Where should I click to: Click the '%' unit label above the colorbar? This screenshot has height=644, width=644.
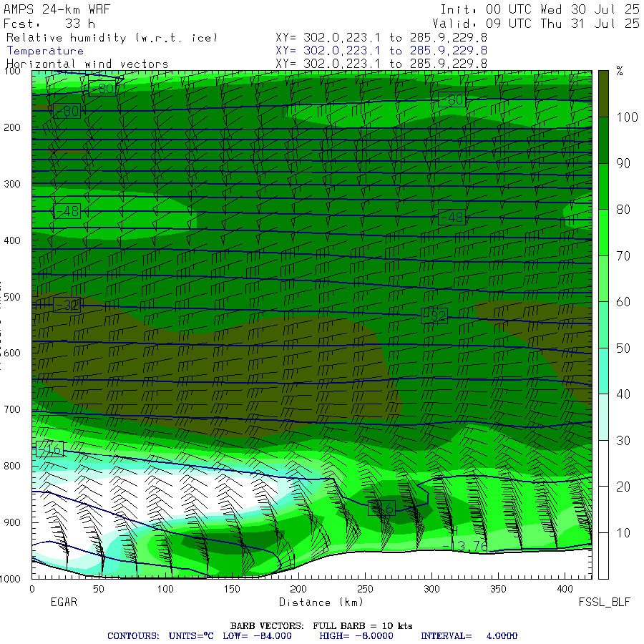click(620, 71)
